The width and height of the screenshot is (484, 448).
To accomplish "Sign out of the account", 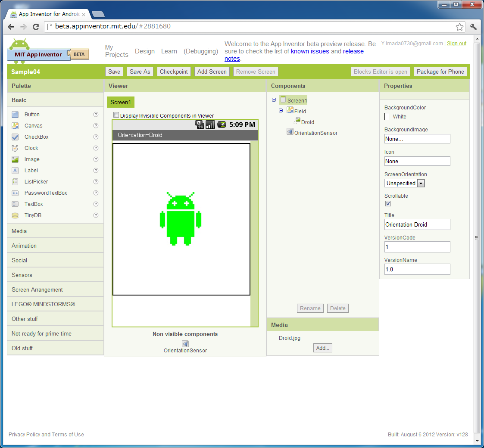I will (x=456, y=44).
